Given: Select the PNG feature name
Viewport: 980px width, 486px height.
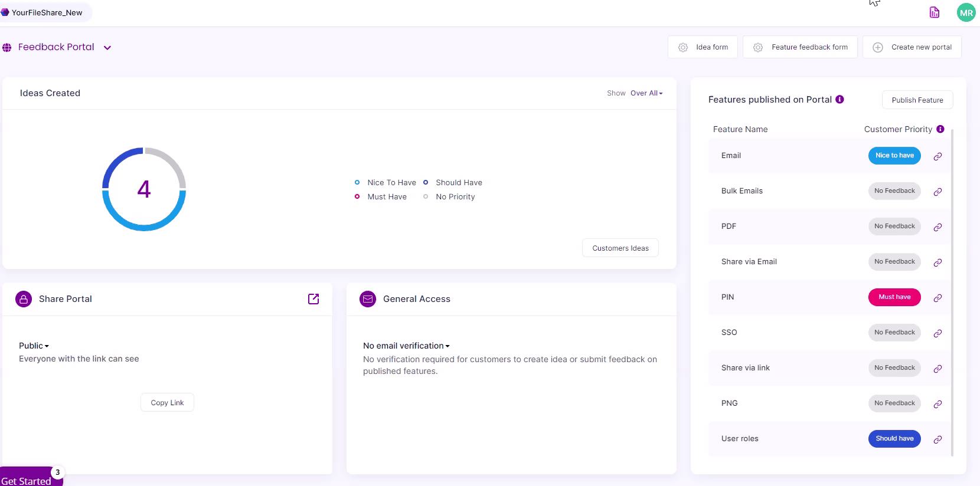Looking at the screenshot, I should [730, 403].
